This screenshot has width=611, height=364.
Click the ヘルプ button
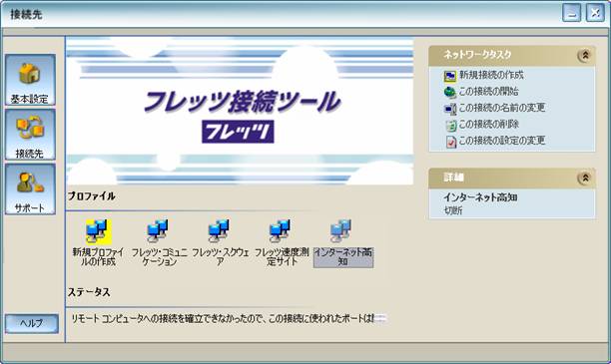point(32,323)
